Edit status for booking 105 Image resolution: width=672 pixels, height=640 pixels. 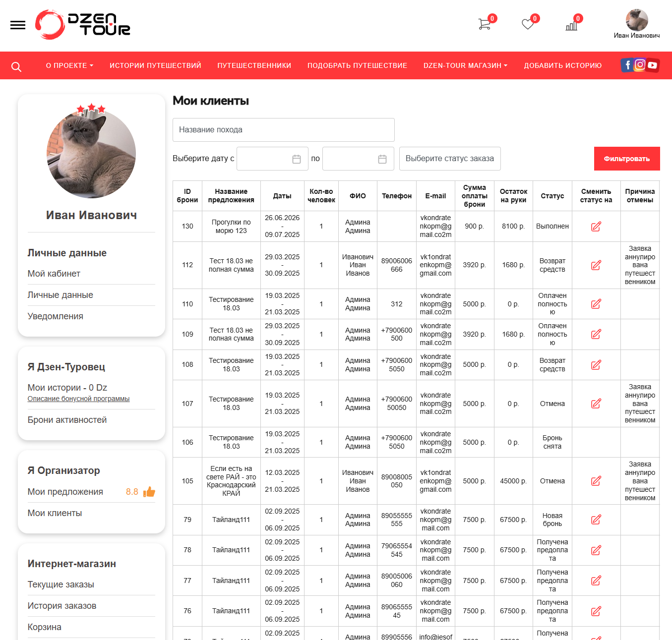596,481
